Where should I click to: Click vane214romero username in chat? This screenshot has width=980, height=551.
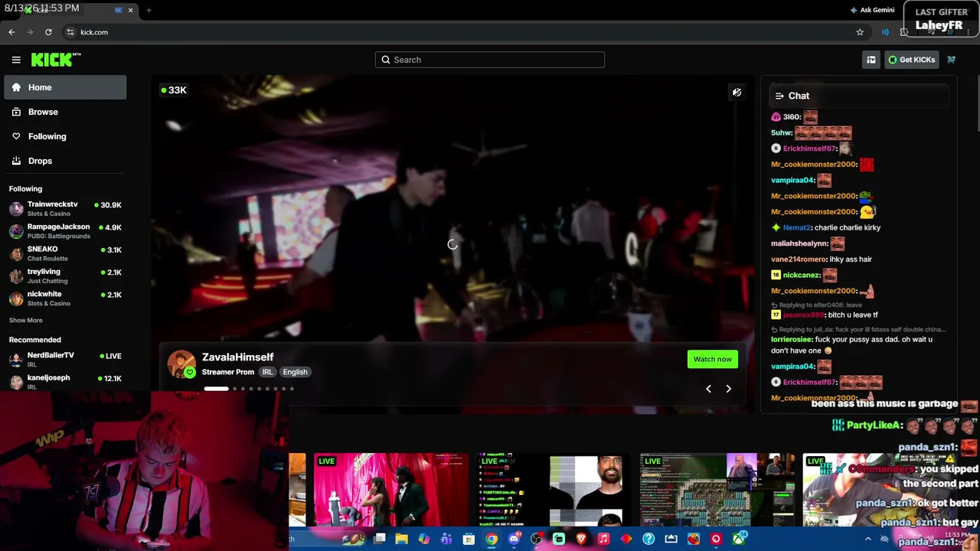[x=799, y=259]
